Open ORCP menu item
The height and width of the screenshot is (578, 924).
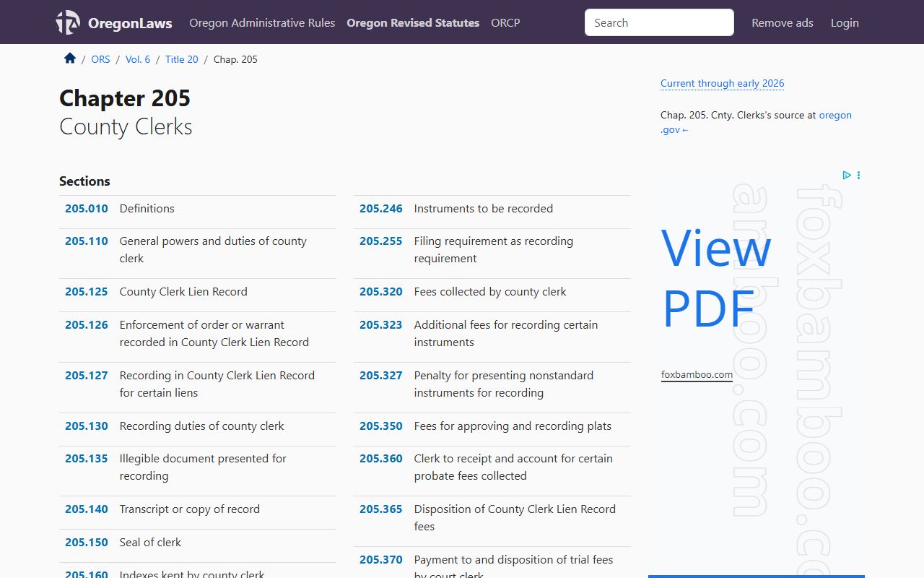pyautogui.click(x=505, y=22)
